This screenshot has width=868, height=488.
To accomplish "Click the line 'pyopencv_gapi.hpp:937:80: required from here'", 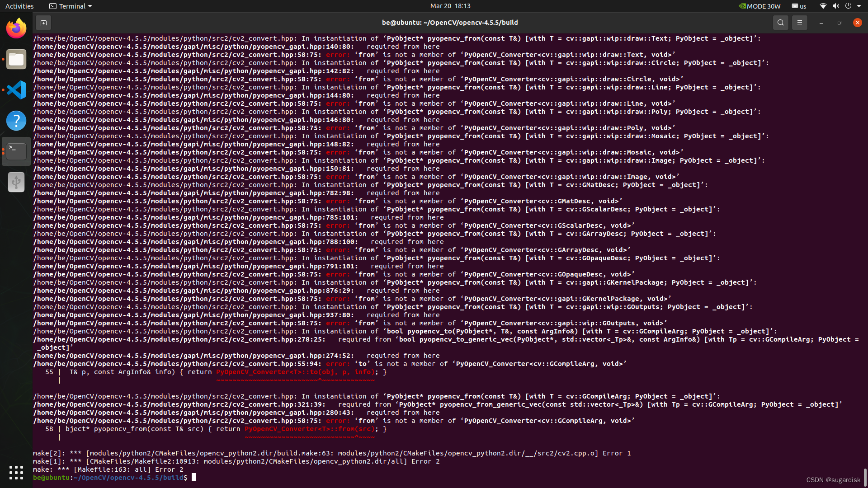I will (x=236, y=315).
